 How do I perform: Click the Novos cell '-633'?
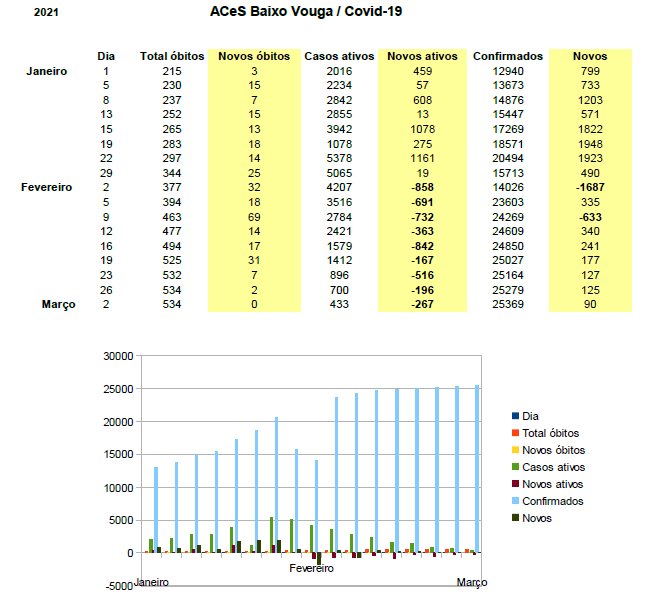pos(590,217)
